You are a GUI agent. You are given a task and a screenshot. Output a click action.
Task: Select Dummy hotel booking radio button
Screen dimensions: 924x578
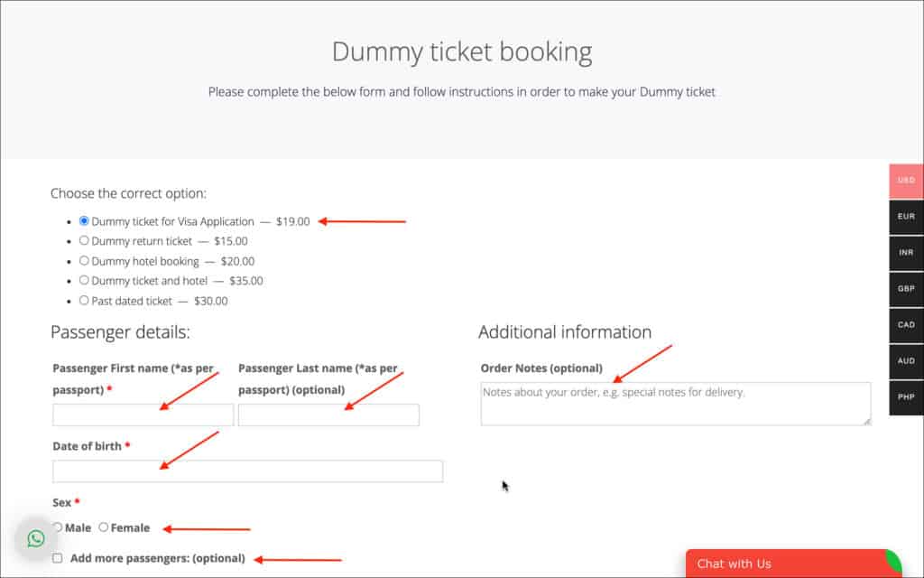coord(84,261)
